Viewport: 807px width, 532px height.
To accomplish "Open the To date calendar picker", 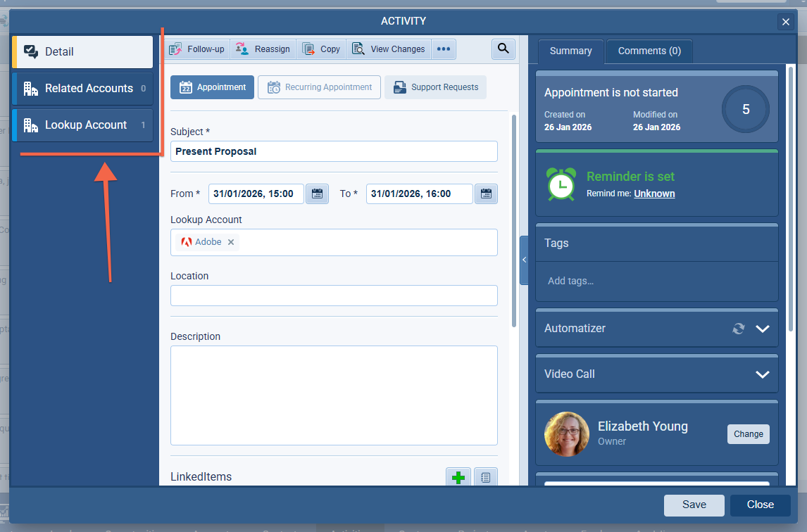I will click(486, 194).
